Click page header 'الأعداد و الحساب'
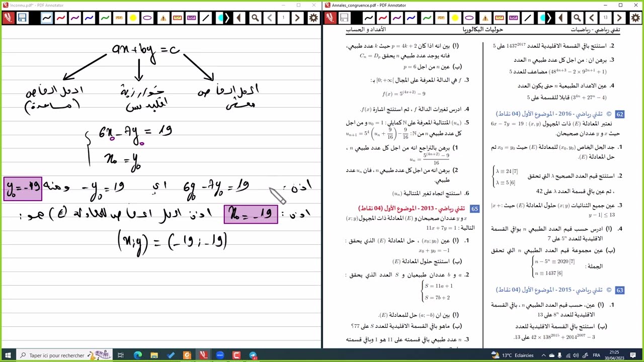The width and height of the screenshot is (644, 362). tap(366, 30)
